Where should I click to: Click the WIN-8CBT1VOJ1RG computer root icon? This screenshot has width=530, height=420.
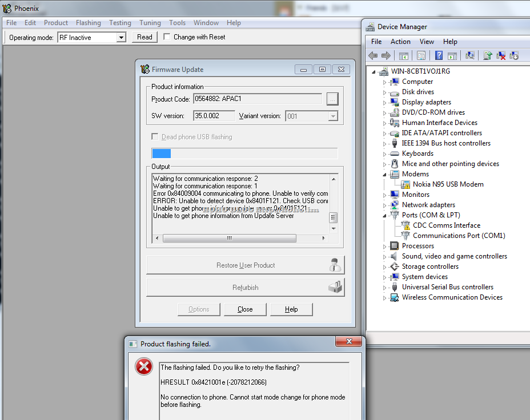click(x=383, y=71)
